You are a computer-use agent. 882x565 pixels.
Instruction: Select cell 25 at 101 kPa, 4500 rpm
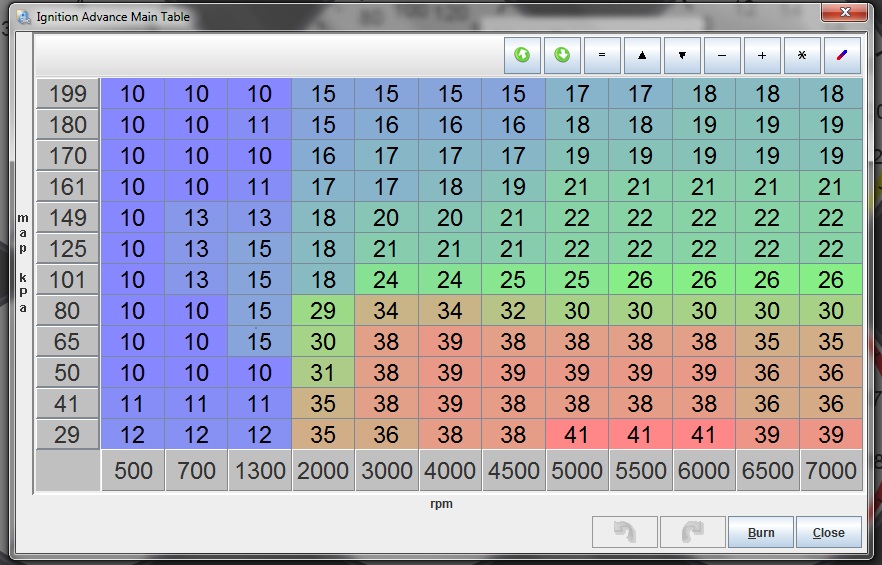(x=514, y=279)
